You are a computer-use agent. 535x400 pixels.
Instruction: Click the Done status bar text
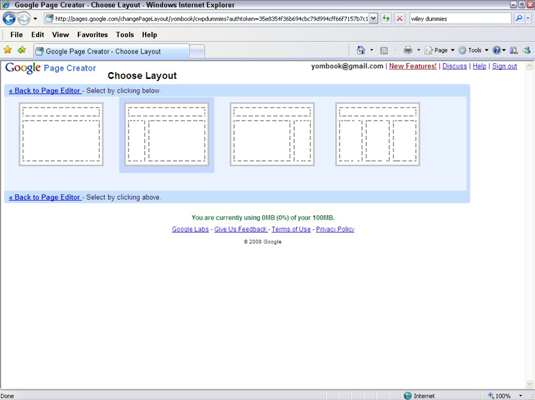[x=7, y=396]
